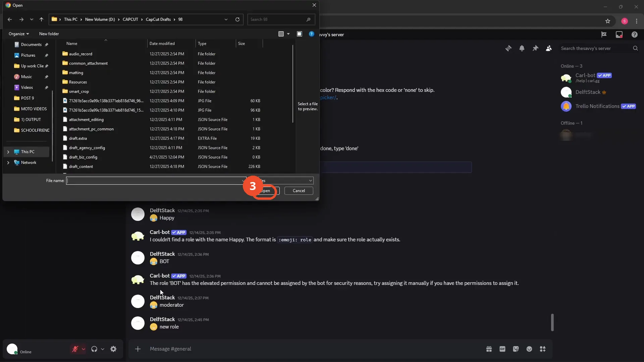Open the Discord inbox icon
The image size is (644, 362).
[619, 35]
